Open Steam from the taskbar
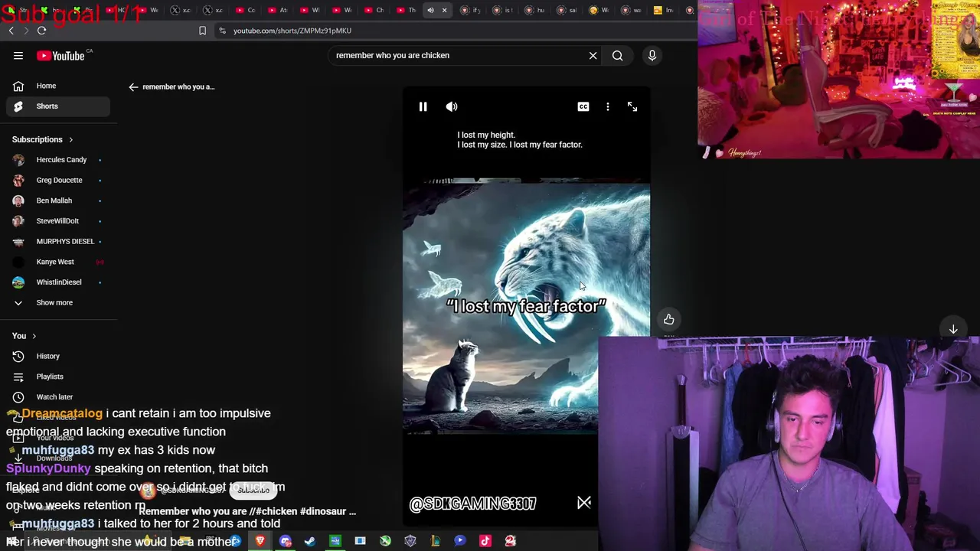Screen dimensions: 980x551 click(x=310, y=541)
